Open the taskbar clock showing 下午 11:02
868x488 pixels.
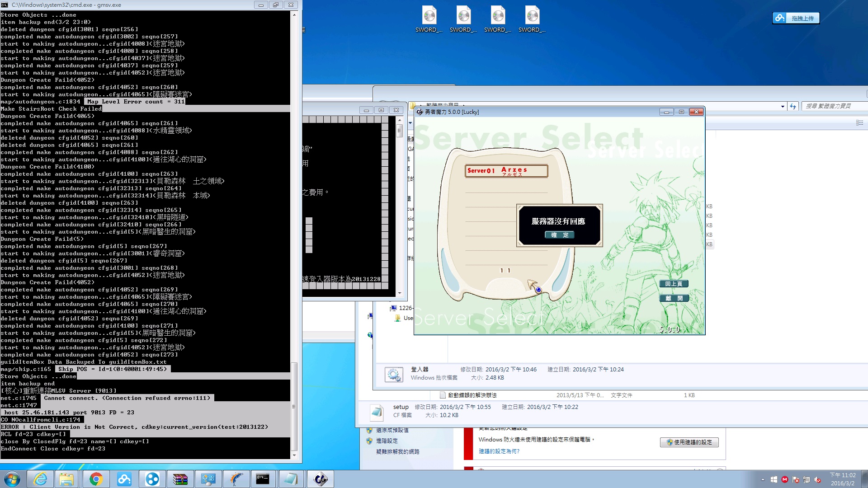click(843, 479)
